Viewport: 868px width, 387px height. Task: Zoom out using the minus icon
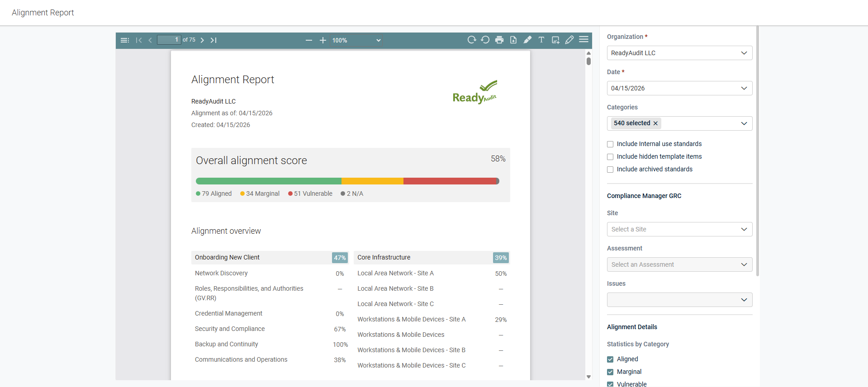coord(308,40)
